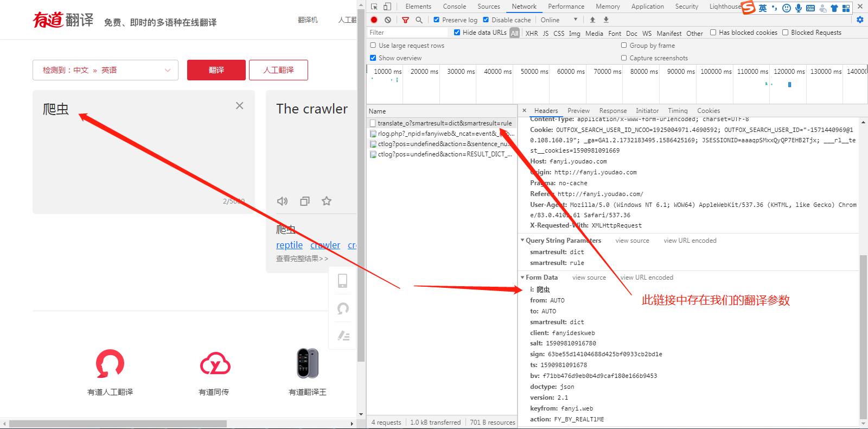This screenshot has width=868, height=429.
Task: Open Youdao human translation red logo
Action: (110, 363)
